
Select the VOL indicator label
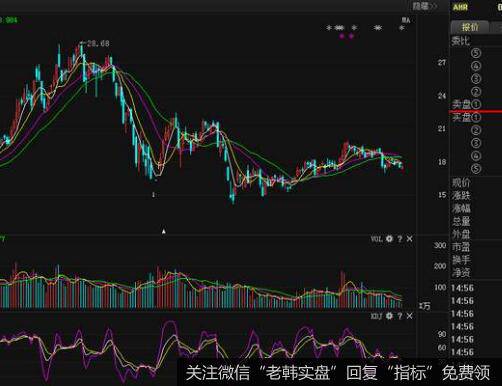tap(376, 239)
